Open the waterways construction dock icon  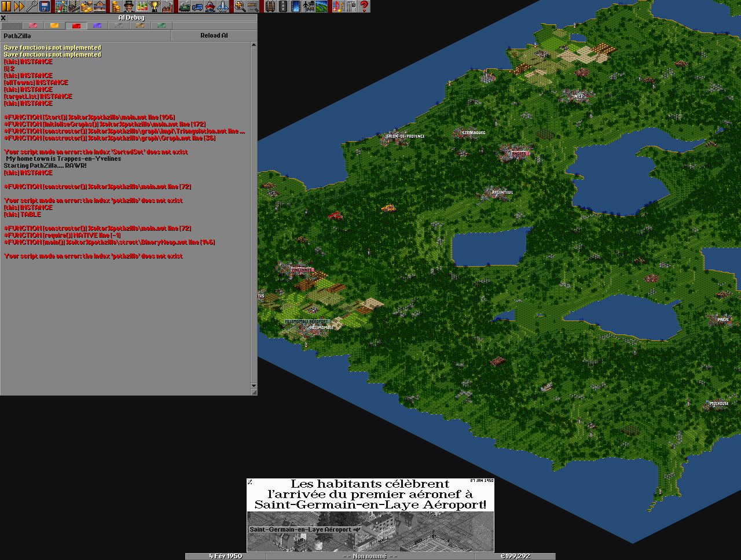(x=295, y=6)
